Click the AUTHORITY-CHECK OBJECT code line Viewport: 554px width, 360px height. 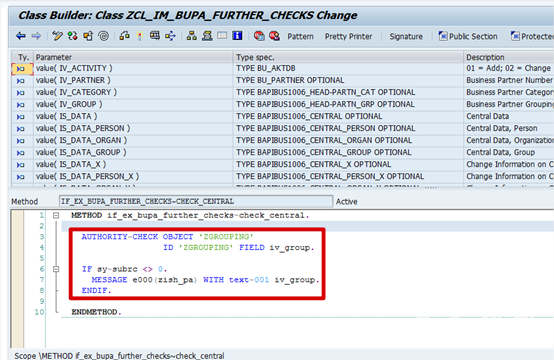tap(167, 237)
